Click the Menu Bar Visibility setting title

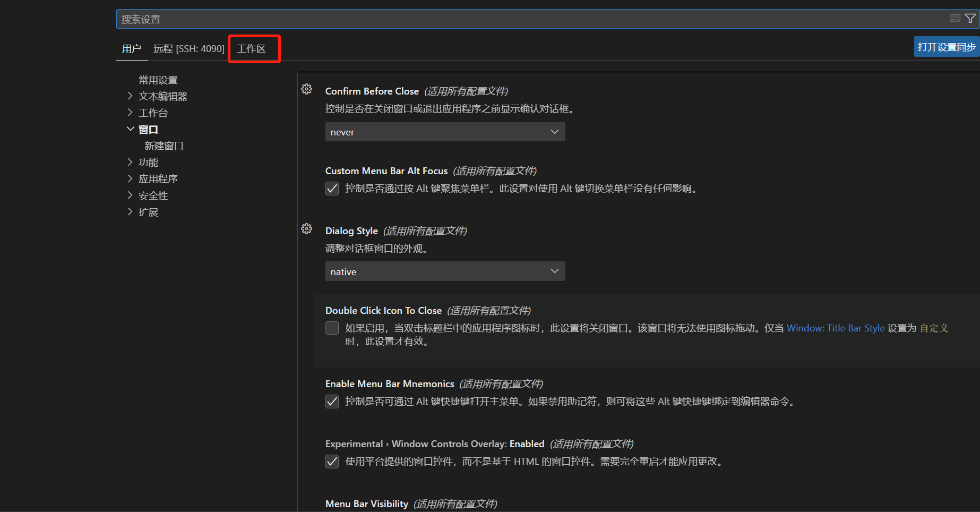coord(367,504)
